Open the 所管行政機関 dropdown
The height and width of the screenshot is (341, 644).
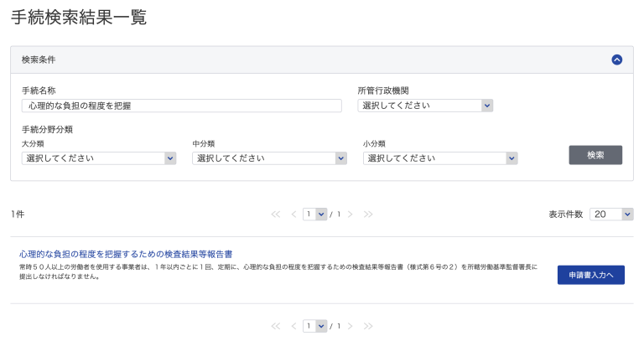coord(425,106)
